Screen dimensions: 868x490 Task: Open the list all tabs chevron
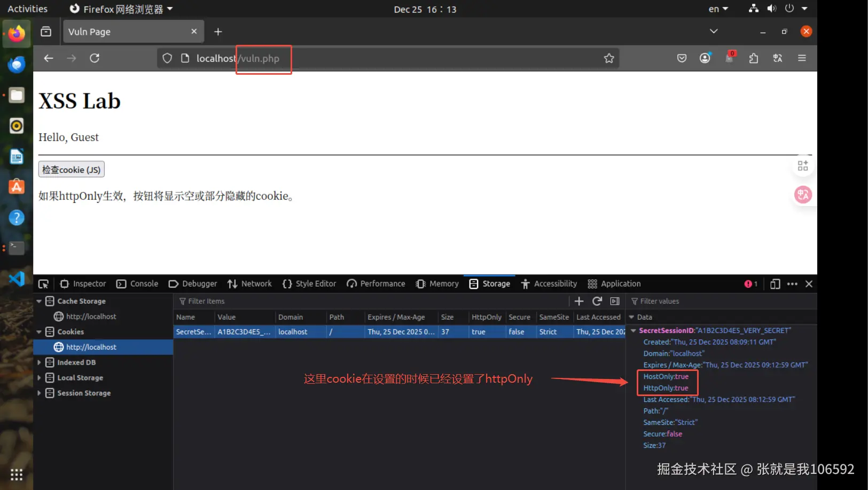coord(714,31)
